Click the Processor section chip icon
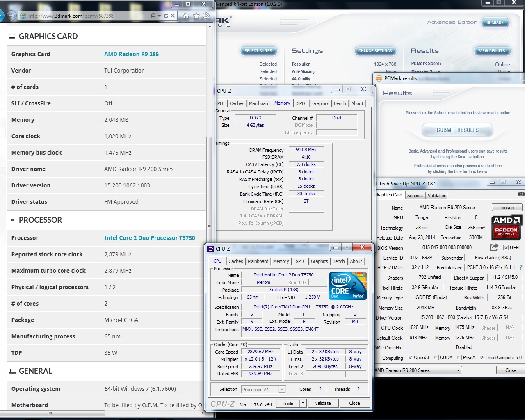Screen dimensions: 525x420 click(13, 220)
